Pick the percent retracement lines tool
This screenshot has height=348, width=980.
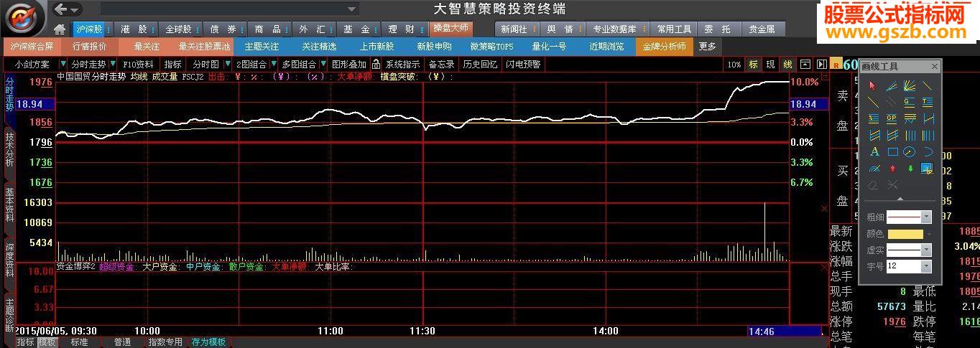(874, 118)
